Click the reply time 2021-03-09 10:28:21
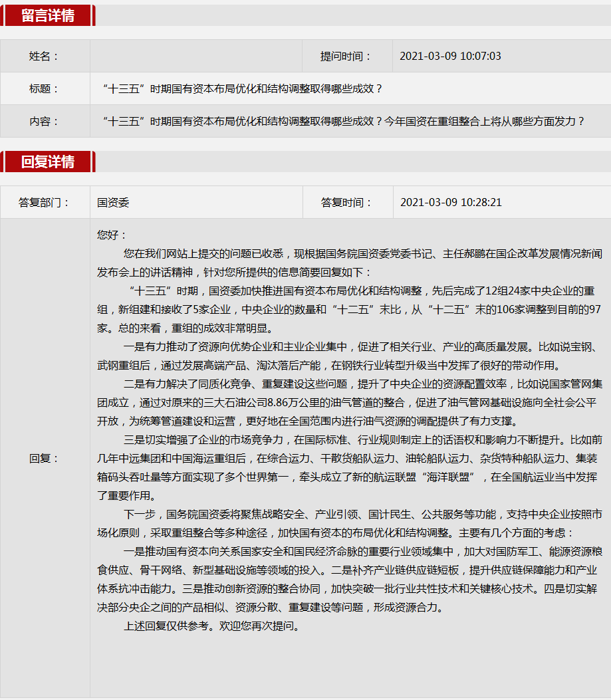 [451, 203]
